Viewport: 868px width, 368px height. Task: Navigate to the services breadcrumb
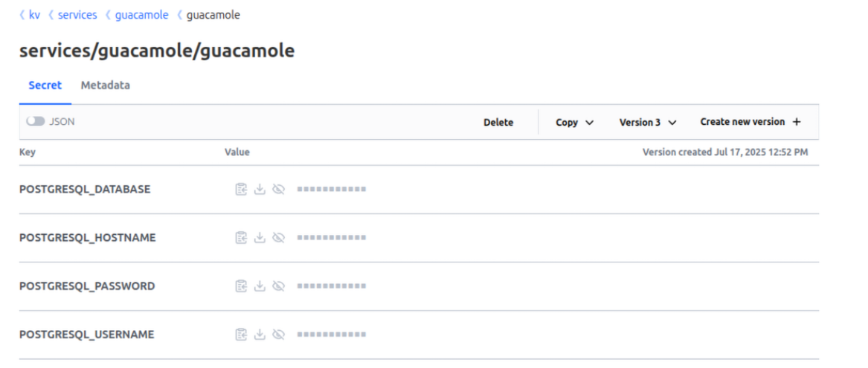(x=77, y=15)
